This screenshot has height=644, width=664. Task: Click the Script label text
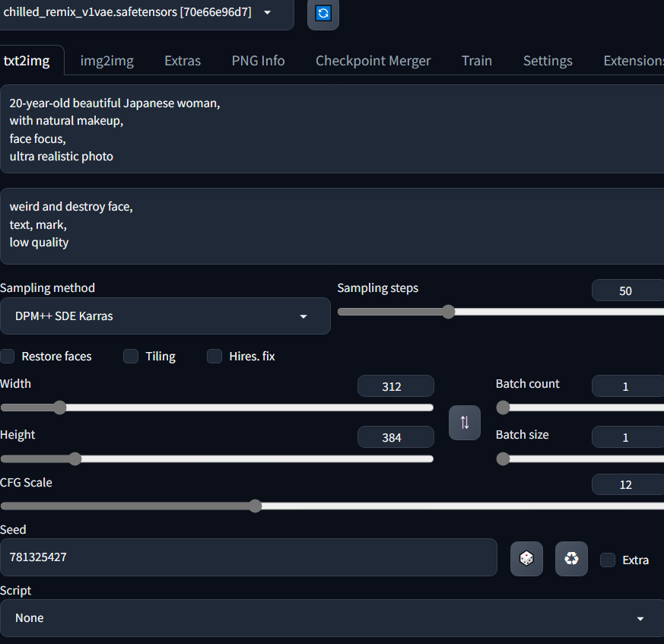(16, 591)
